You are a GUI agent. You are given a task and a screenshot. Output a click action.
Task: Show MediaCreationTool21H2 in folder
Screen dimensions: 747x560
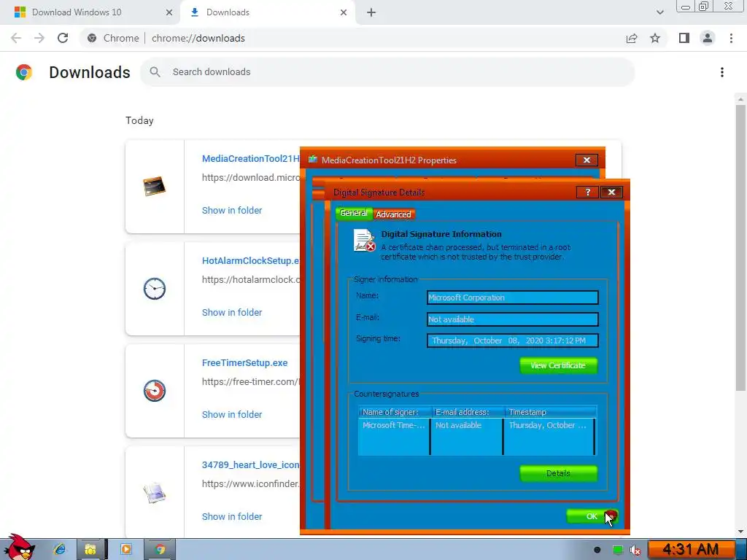pos(232,211)
